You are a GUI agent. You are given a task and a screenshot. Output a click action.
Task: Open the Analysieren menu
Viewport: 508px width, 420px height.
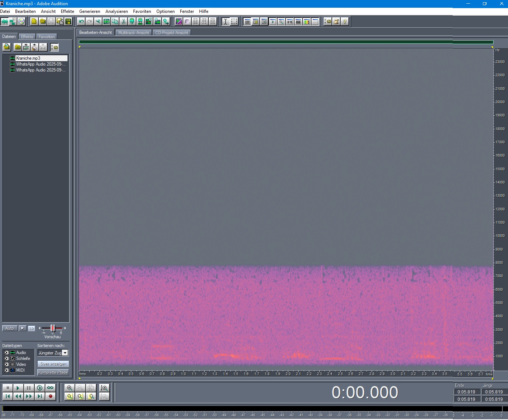pyautogui.click(x=116, y=11)
